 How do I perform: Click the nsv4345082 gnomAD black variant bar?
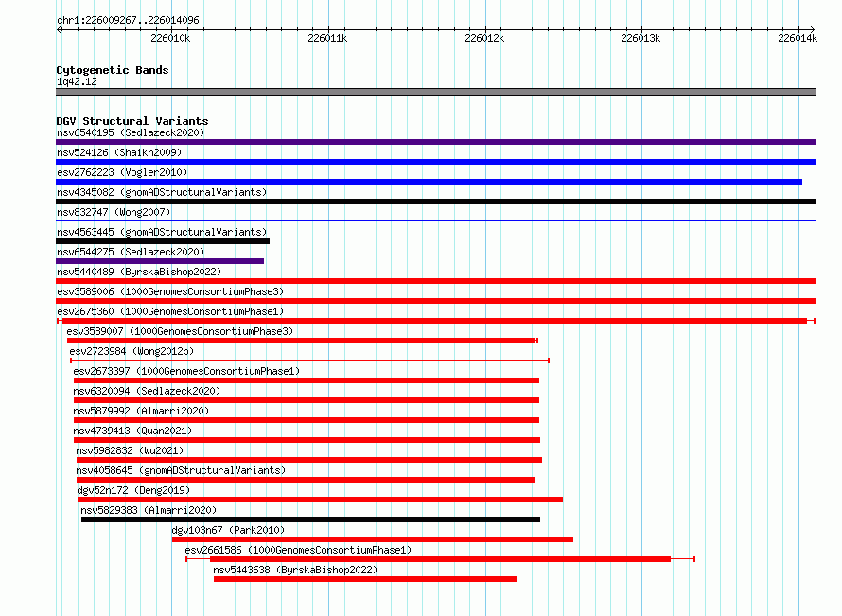coord(435,202)
